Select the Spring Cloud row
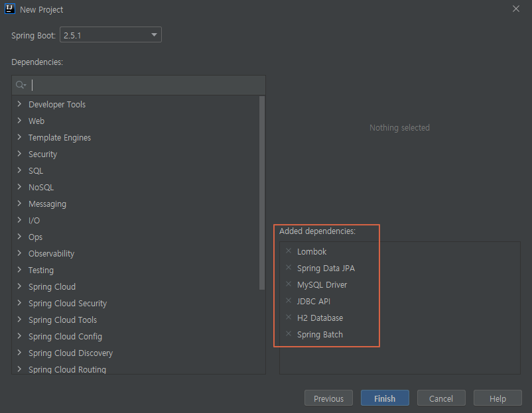The width and height of the screenshot is (532, 413). coord(135,287)
